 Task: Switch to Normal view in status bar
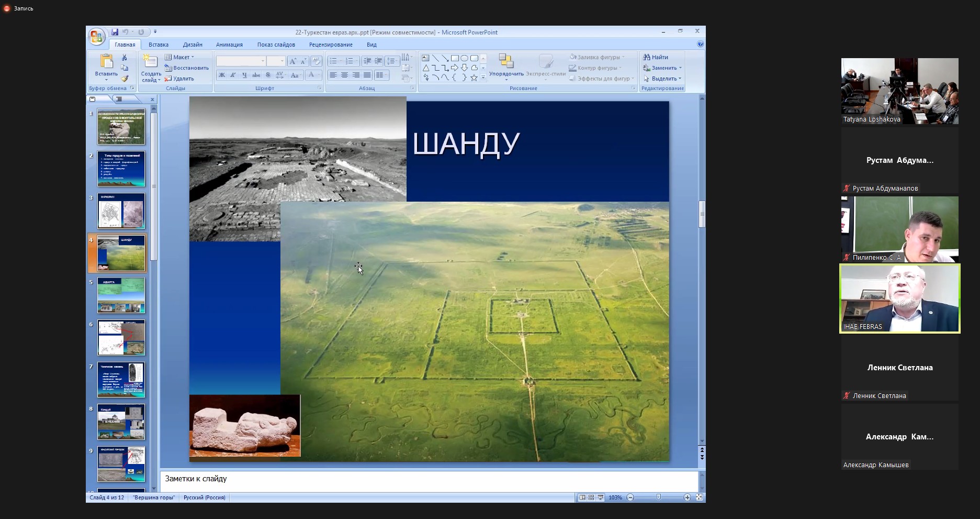point(582,498)
